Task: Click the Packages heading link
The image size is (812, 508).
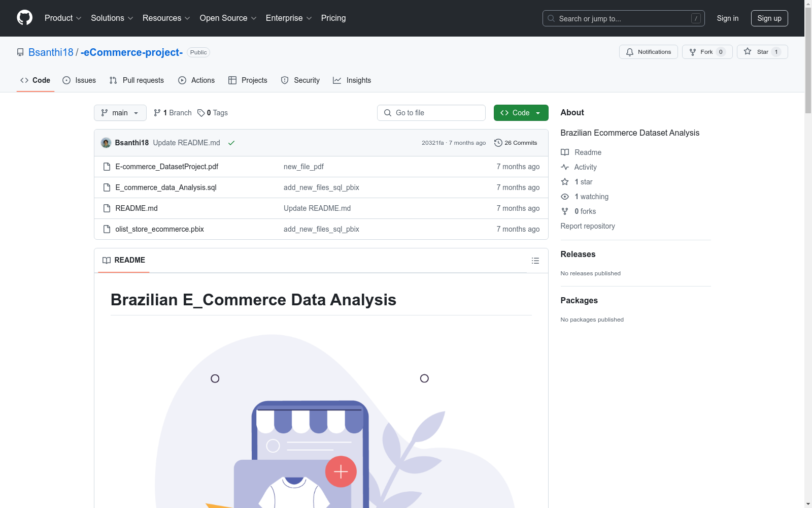Action: 579,300
